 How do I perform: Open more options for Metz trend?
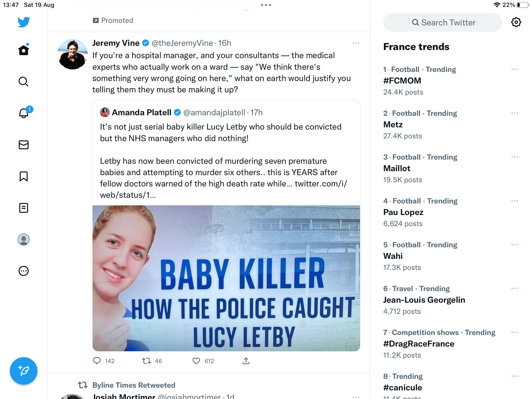(x=515, y=113)
